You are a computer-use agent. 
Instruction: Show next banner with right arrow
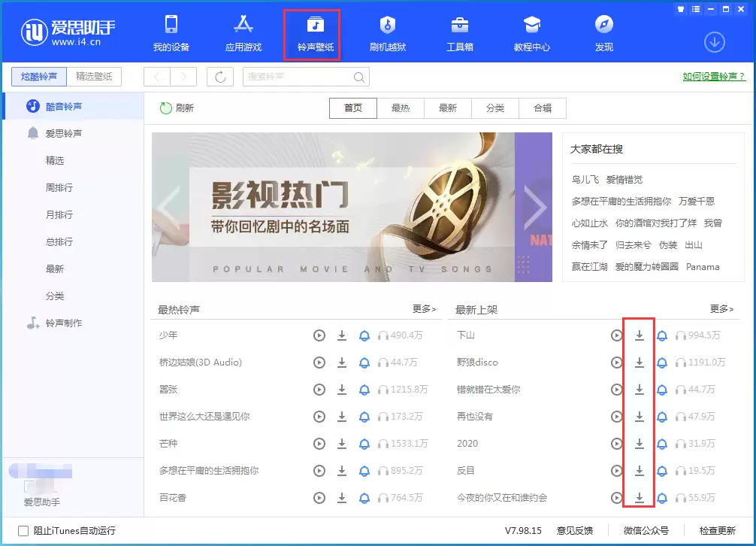click(x=534, y=208)
